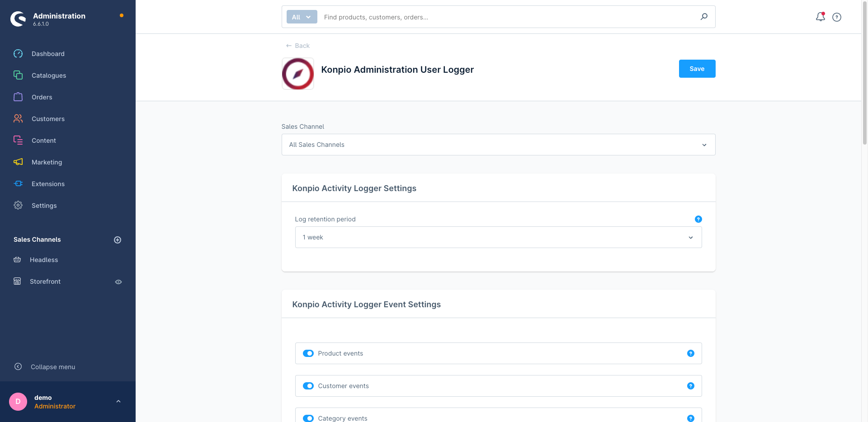Click the Konpio Activity Logger Event Settings heading
Viewport: 868px width, 422px height.
pyautogui.click(x=367, y=305)
